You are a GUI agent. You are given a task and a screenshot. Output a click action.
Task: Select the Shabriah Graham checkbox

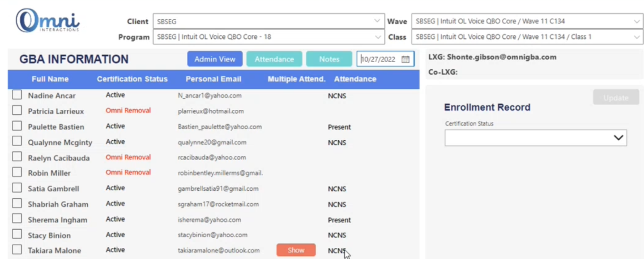click(17, 203)
